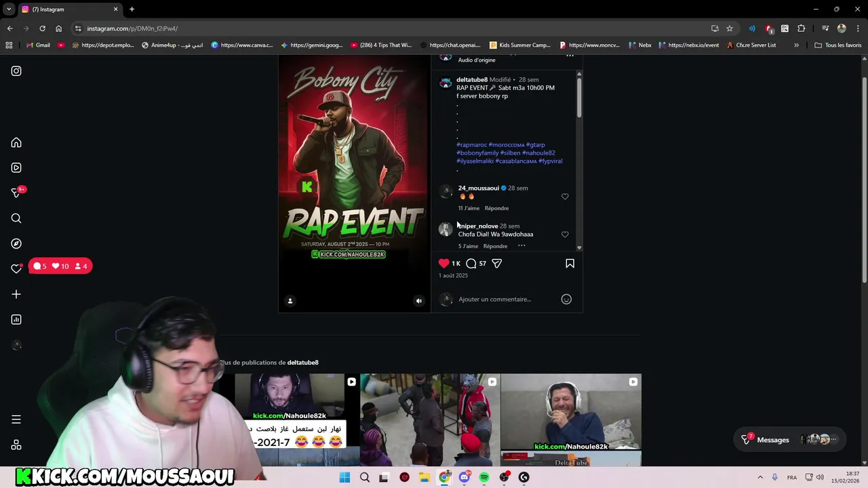The image size is (868, 488).
Task: Open Explore compass icon
Action: pyautogui.click(x=16, y=243)
